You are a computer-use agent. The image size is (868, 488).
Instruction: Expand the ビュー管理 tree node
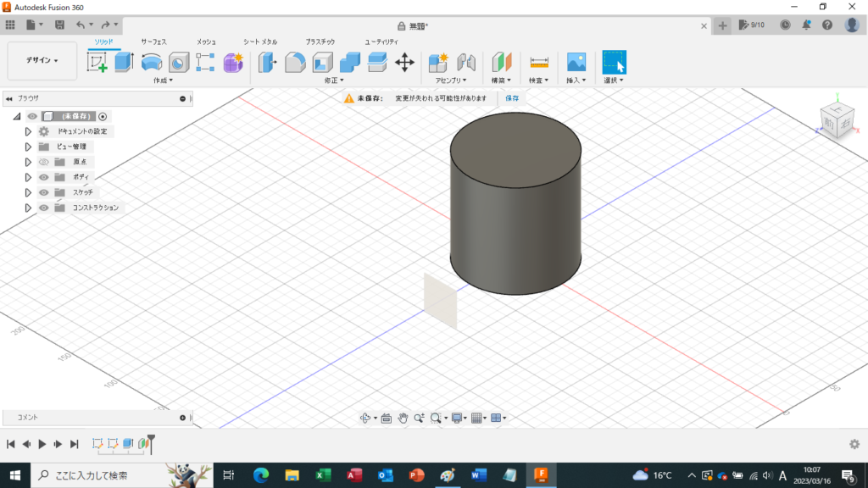pos(28,147)
